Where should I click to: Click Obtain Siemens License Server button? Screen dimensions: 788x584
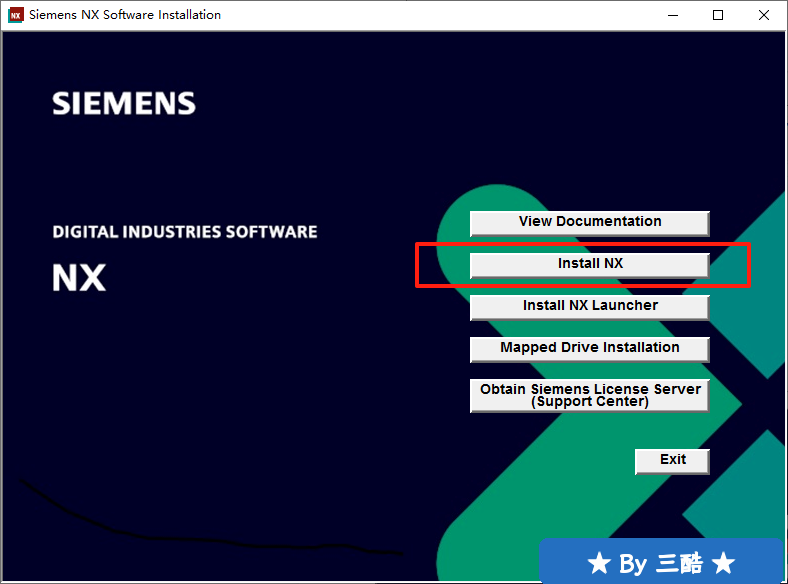(589, 396)
